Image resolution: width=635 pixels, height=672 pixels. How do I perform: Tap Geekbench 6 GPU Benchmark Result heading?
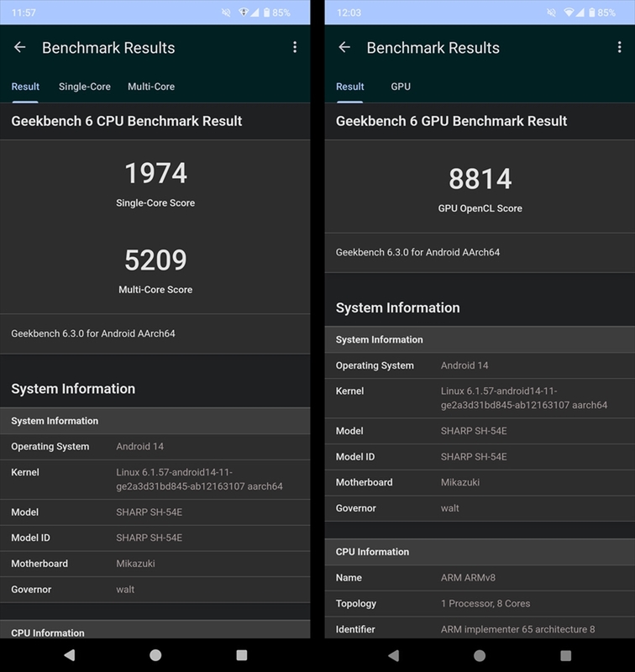coord(451,121)
